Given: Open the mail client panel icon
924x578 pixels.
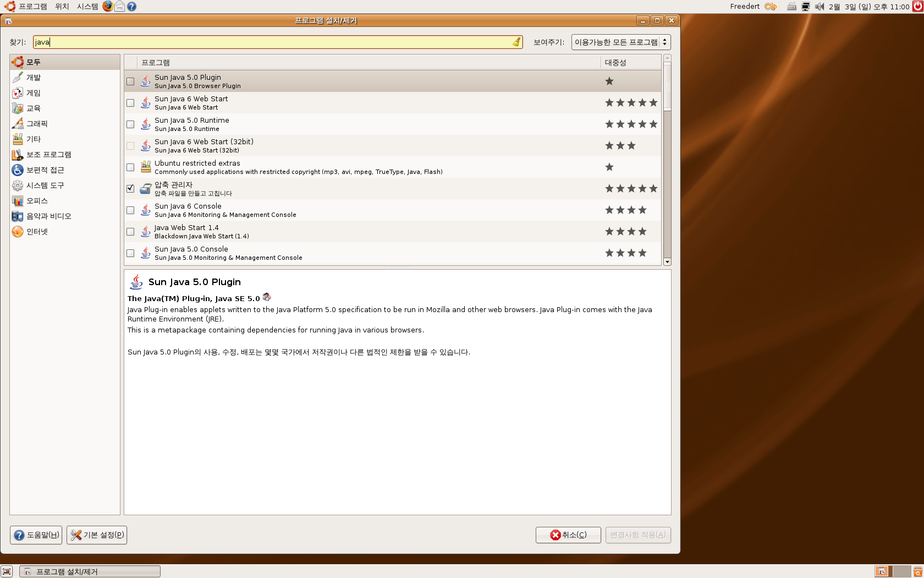Looking at the screenshot, I should click(x=119, y=6).
